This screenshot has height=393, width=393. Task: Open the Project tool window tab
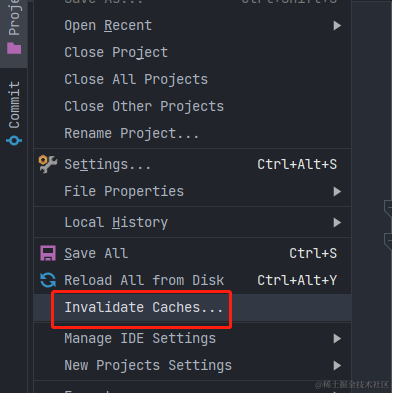pyautogui.click(x=14, y=30)
